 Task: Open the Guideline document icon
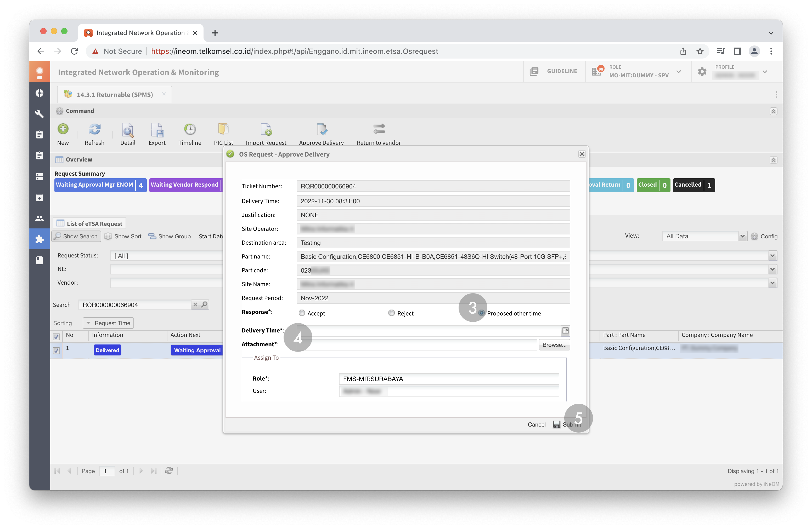pyautogui.click(x=534, y=71)
